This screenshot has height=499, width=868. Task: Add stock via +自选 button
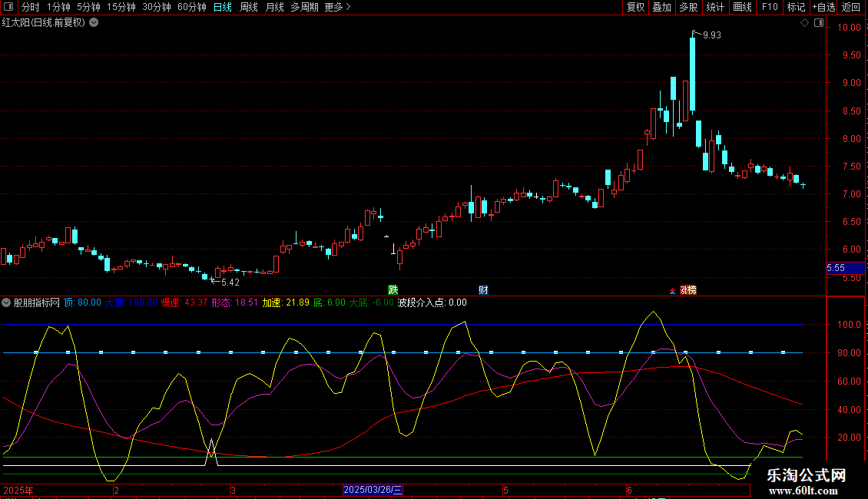(823, 7)
